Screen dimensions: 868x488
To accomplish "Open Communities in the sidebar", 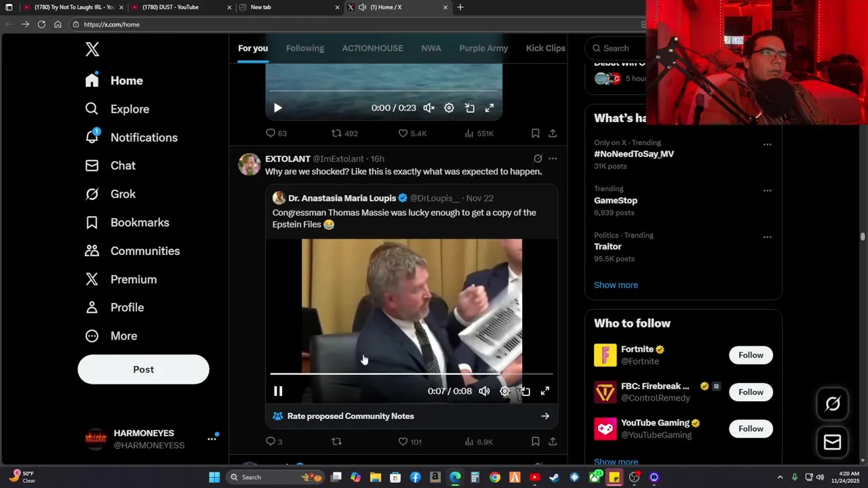I will click(132, 251).
